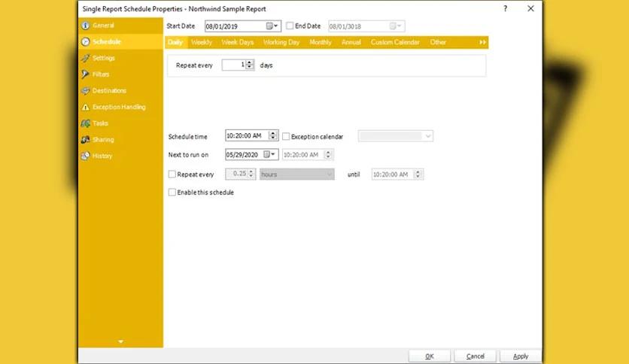Select the Custom Calendar tab
Image resolution: width=629 pixels, height=364 pixels.
[395, 43]
